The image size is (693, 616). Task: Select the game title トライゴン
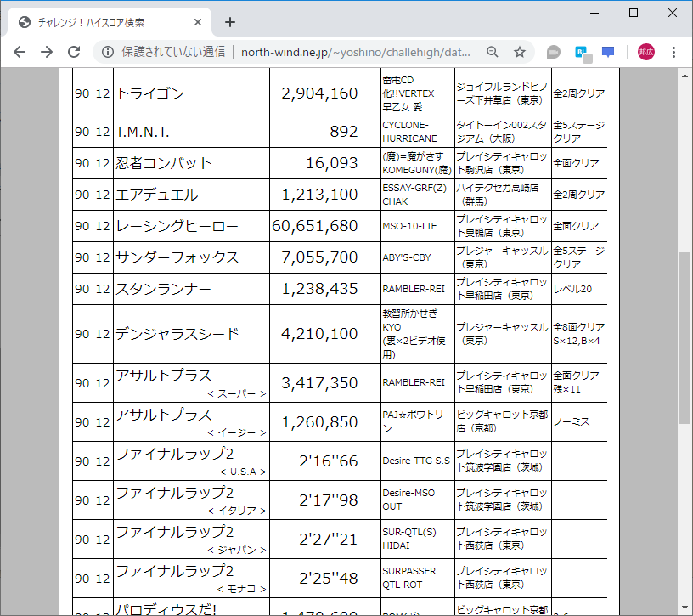(149, 93)
